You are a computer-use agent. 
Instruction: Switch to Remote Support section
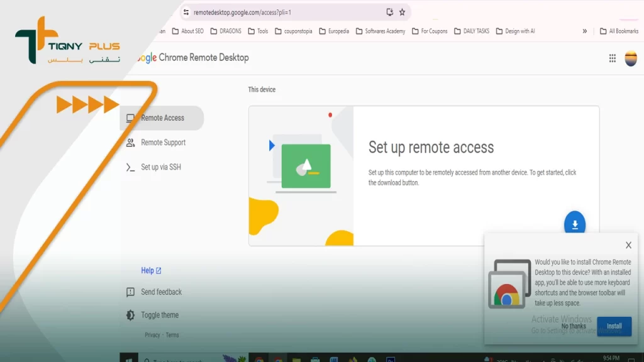click(162, 143)
